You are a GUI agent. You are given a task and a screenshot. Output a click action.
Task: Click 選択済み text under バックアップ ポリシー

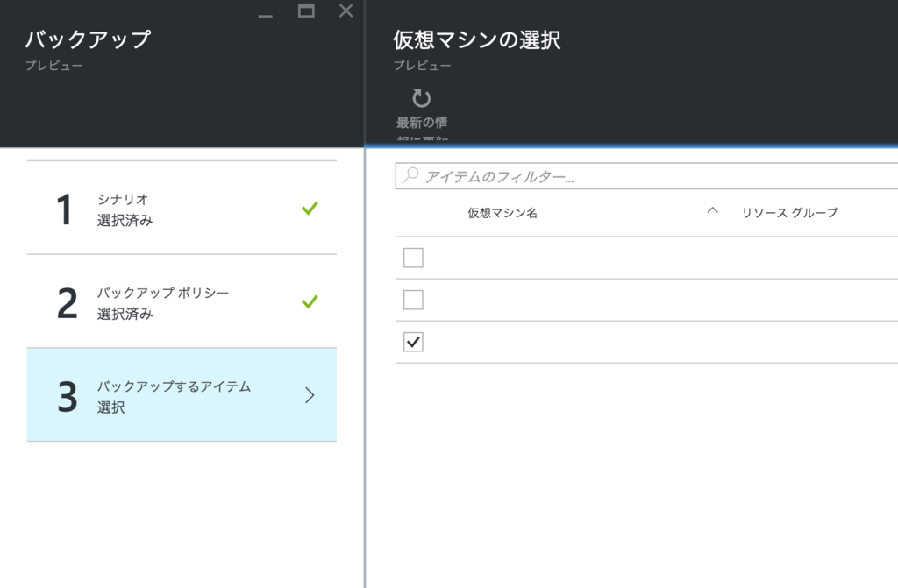pyautogui.click(x=125, y=314)
